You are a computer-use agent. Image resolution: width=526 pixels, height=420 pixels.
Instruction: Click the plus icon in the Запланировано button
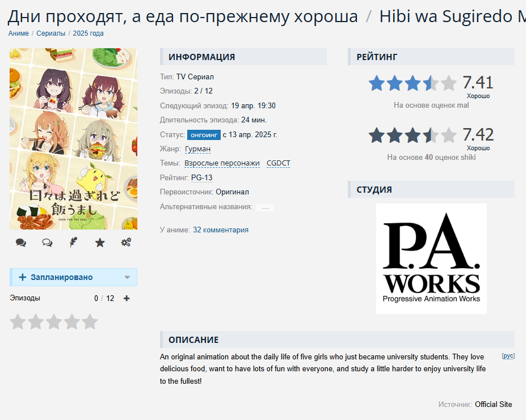23,277
